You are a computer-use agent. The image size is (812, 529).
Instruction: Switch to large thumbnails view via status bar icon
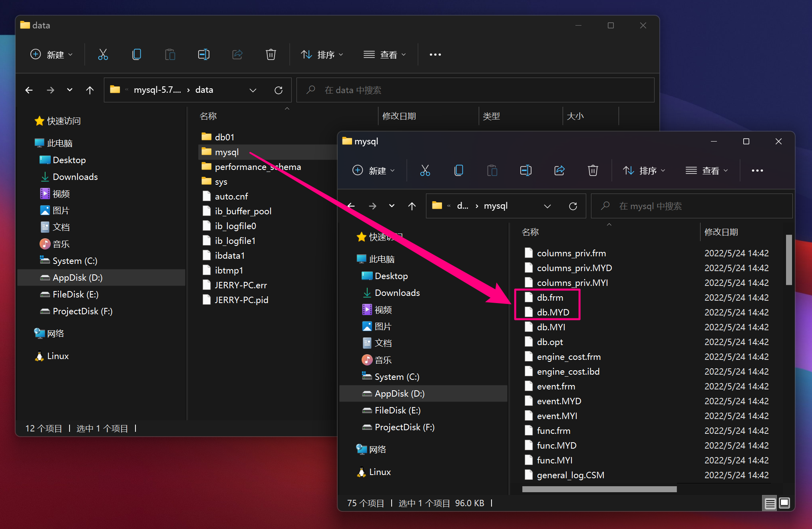tap(784, 503)
